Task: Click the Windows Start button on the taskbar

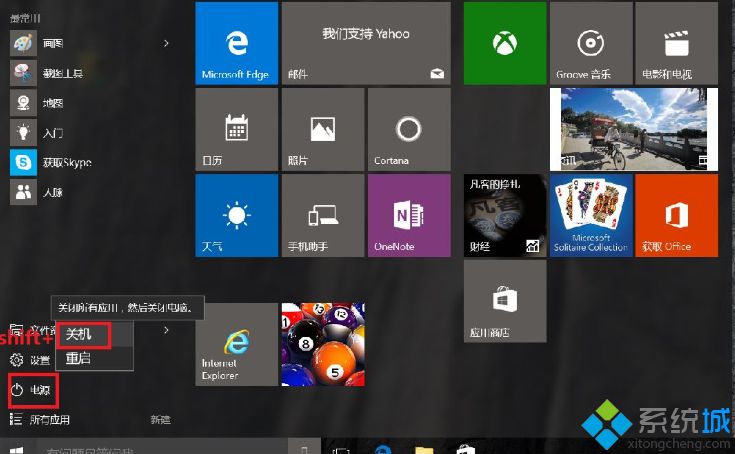Action: 16,449
